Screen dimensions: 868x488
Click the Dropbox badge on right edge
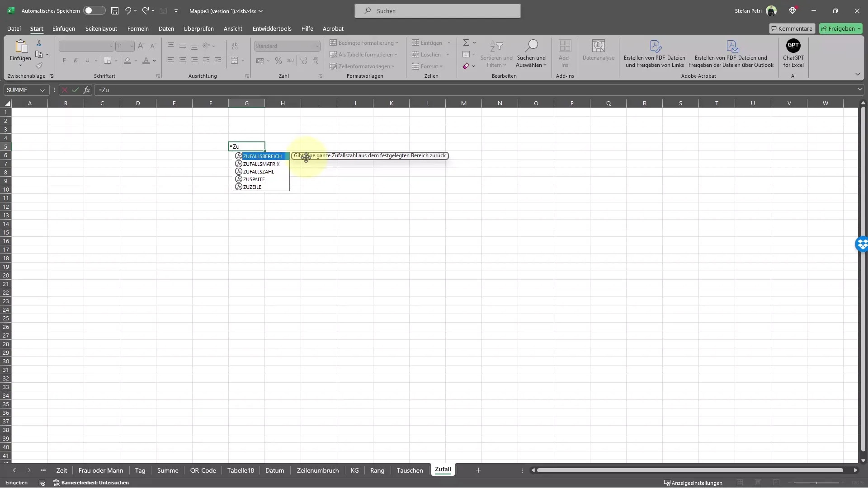pyautogui.click(x=862, y=244)
